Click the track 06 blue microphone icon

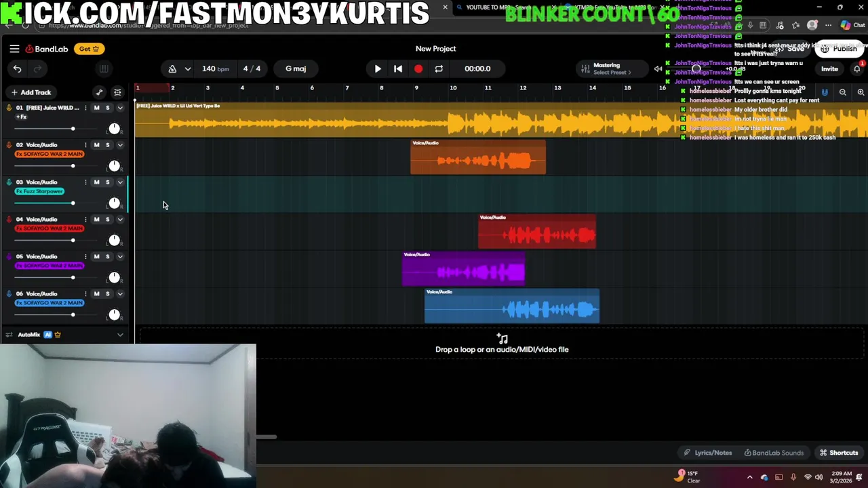click(x=9, y=294)
